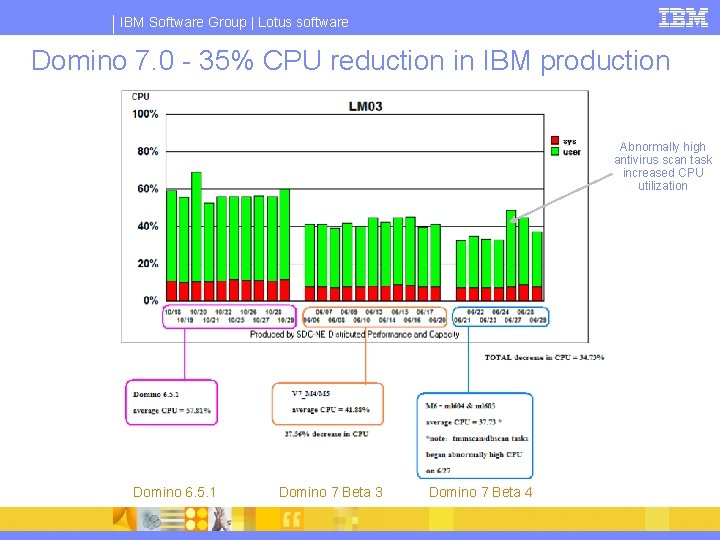Screen dimensions: 720x540
Task: Click the slide title about 35% CPU reduction
Action: [351, 60]
